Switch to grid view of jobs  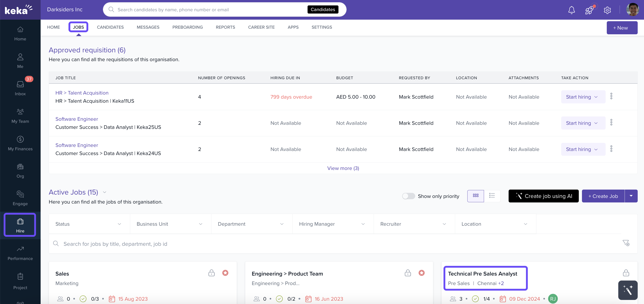pos(475,196)
